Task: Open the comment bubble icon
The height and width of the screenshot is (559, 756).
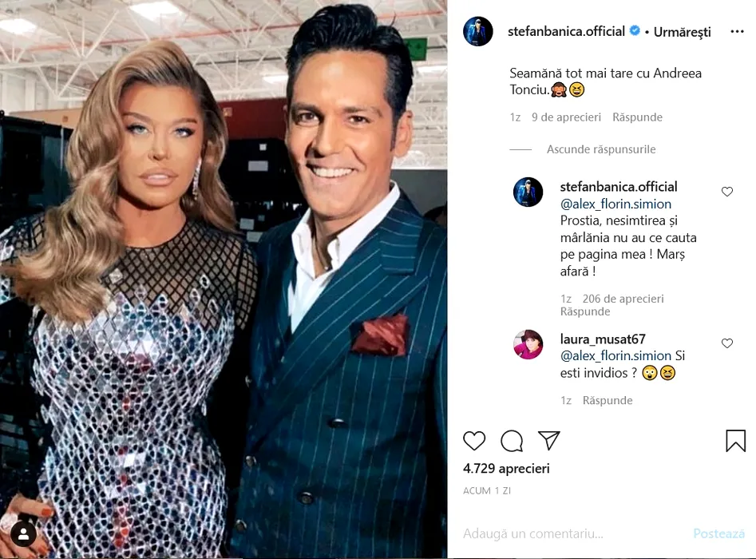Action: point(512,441)
